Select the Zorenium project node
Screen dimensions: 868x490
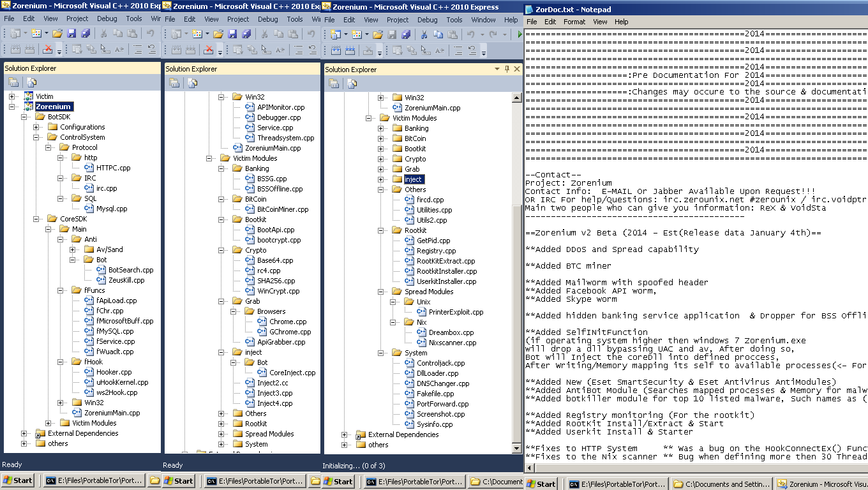point(53,107)
